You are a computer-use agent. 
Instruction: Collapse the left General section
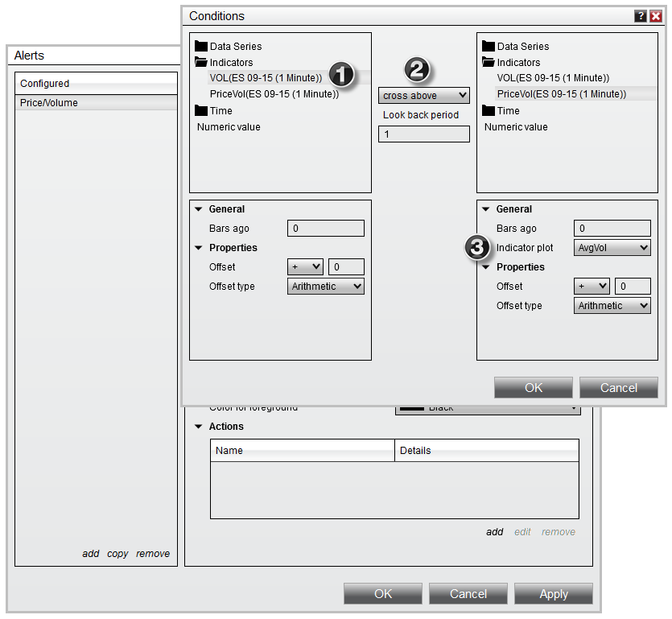(198, 209)
